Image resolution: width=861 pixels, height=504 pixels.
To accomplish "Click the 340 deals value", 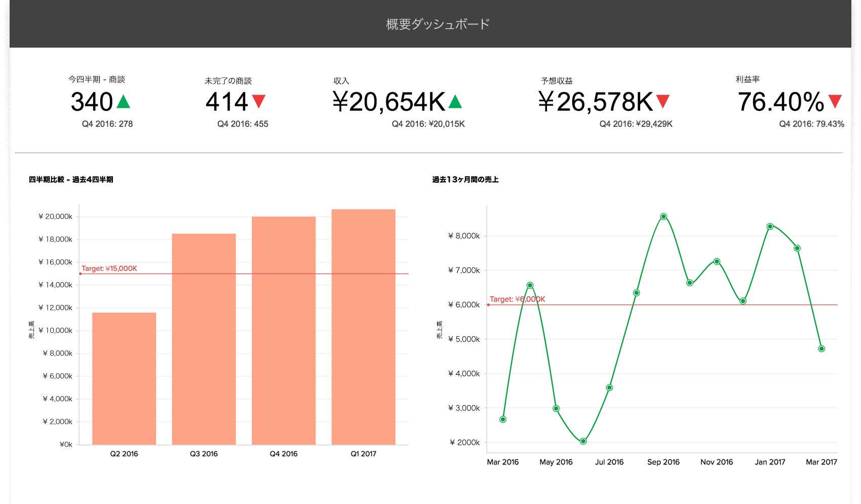I will 92,102.
